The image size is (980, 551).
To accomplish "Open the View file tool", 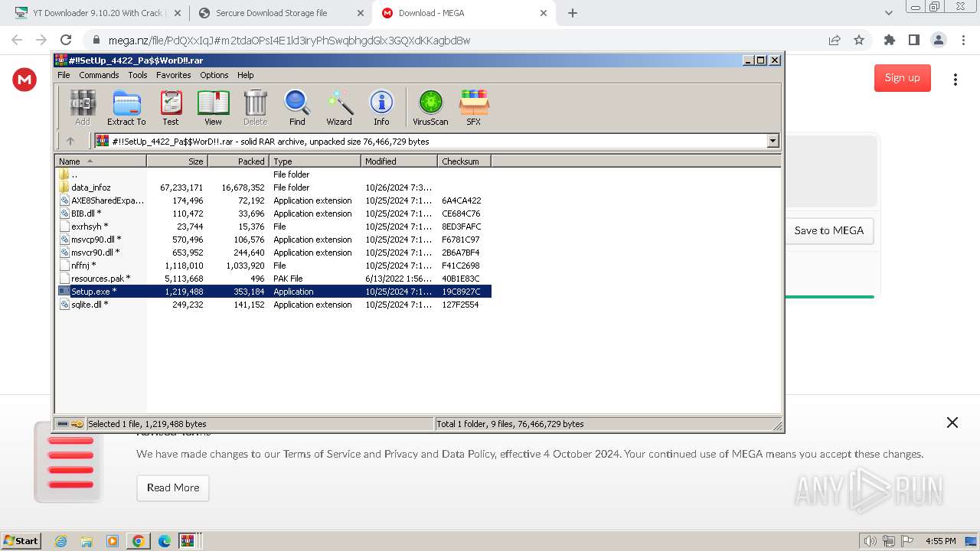I will tap(213, 107).
